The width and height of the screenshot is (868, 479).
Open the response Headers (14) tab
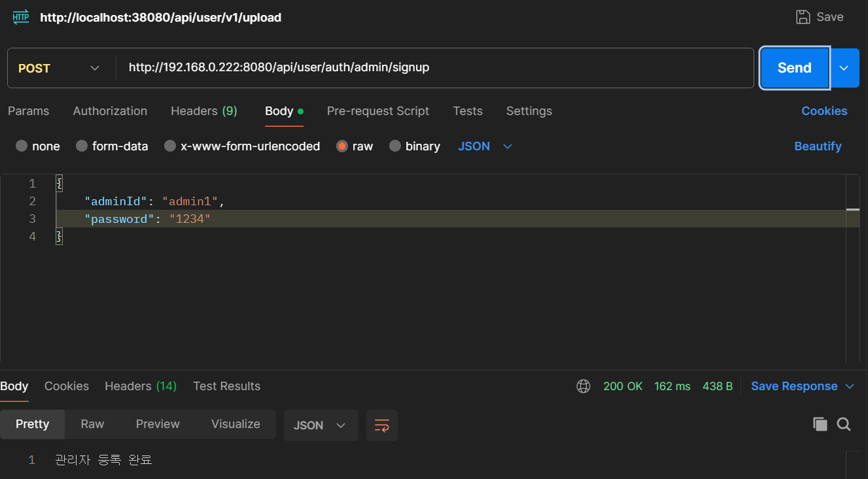(x=141, y=386)
